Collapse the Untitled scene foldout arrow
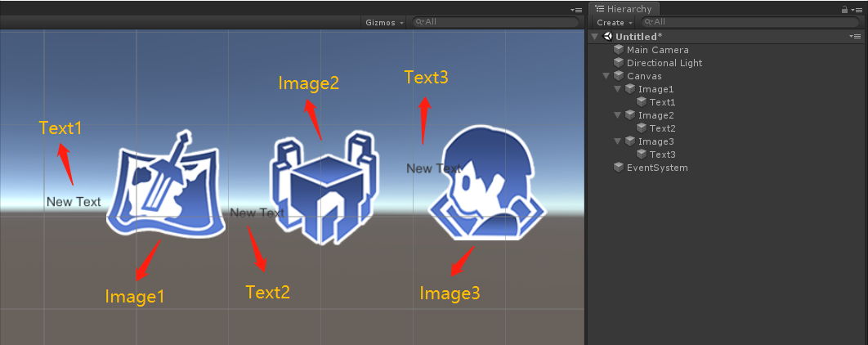 [x=594, y=37]
